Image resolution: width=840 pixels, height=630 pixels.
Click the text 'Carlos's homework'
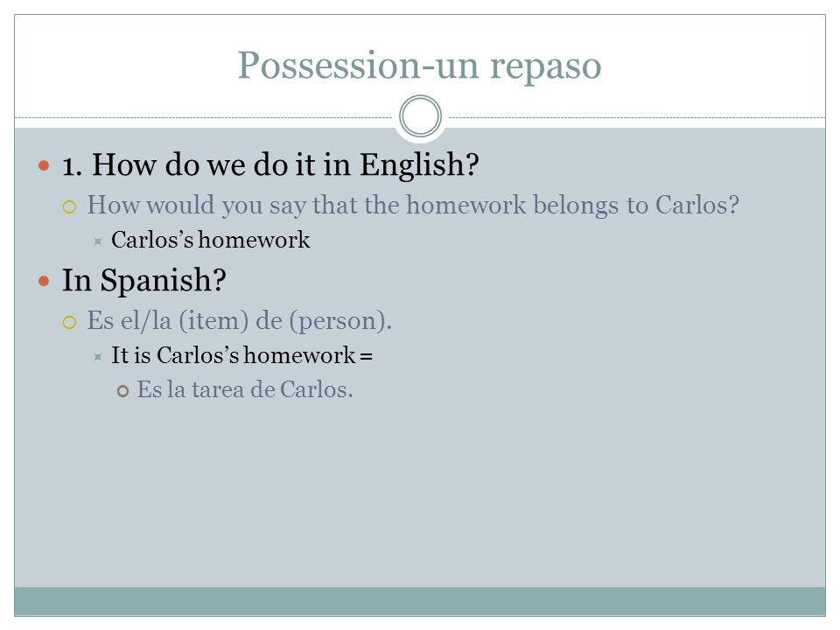[x=211, y=240]
